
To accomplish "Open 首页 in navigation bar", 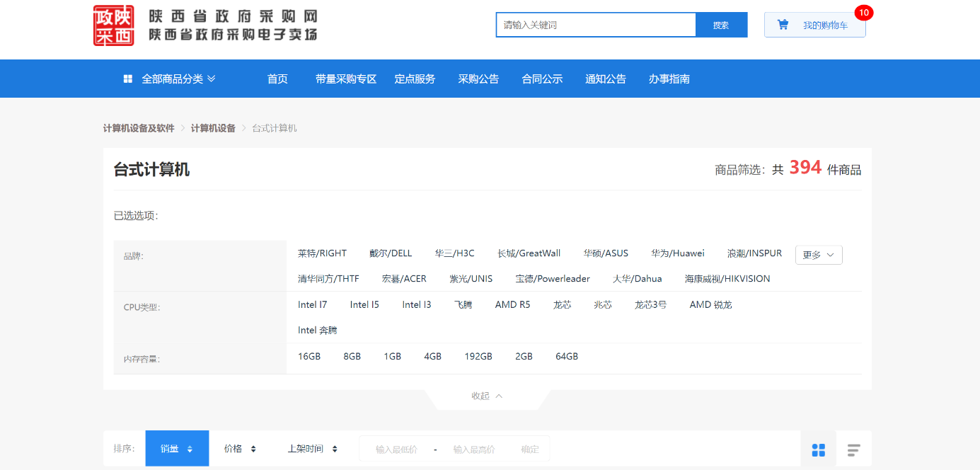I will 277,79.
